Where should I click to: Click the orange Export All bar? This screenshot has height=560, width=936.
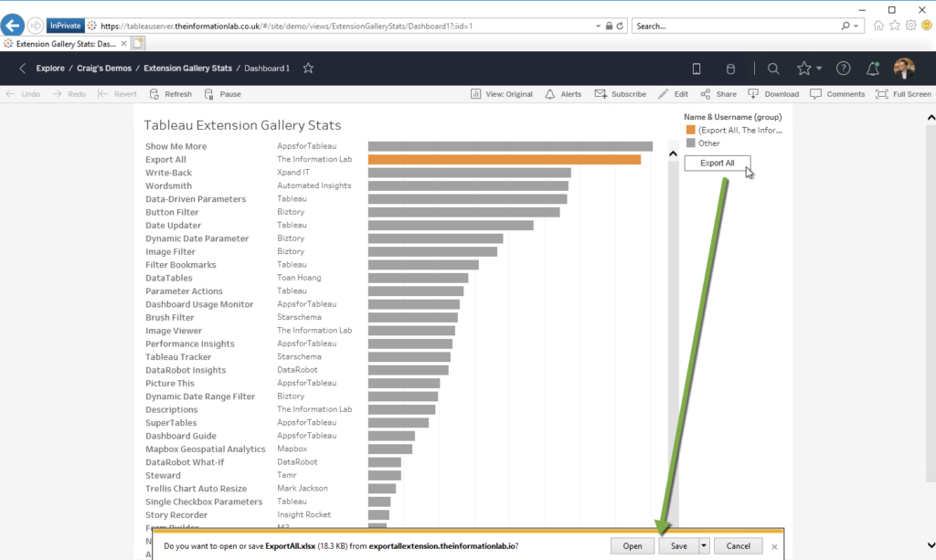(x=505, y=159)
